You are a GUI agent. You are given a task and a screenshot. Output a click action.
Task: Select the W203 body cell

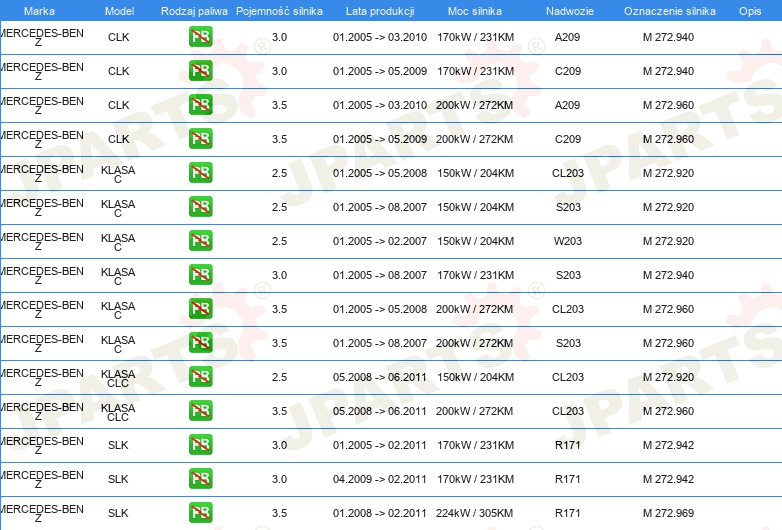[568, 241]
